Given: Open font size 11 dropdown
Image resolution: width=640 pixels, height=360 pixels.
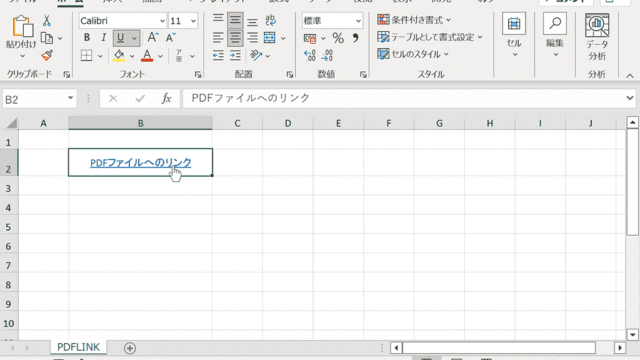Looking at the screenshot, I should click(x=193, y=21).
